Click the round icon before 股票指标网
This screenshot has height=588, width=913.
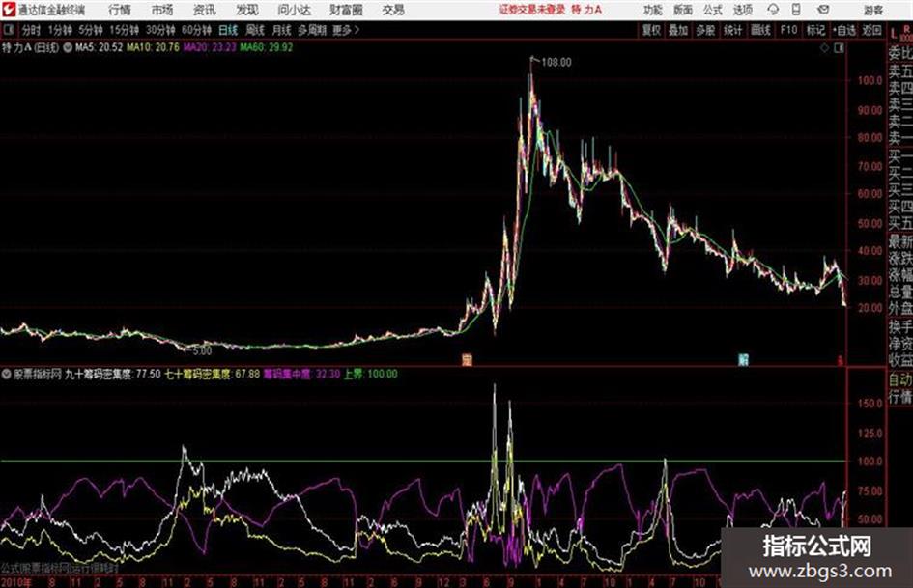(7, 374)
